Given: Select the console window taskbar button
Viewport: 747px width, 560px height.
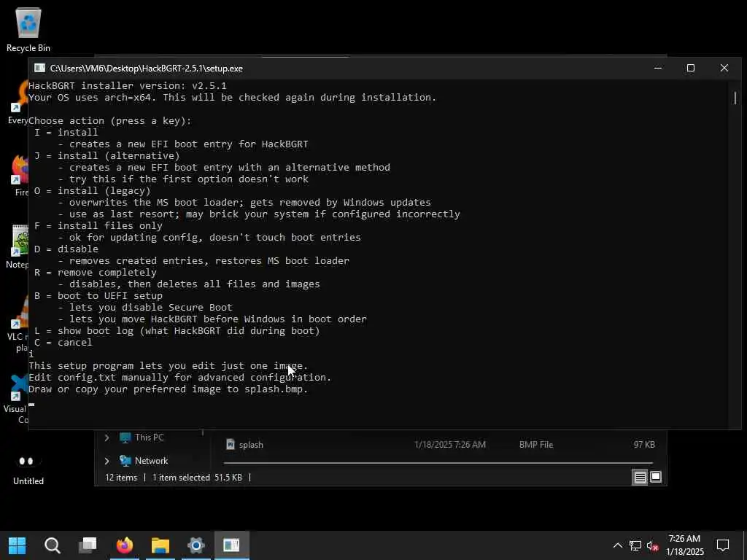Looking at the screenshot, I should pyautogui.click(x=231, y=545).
